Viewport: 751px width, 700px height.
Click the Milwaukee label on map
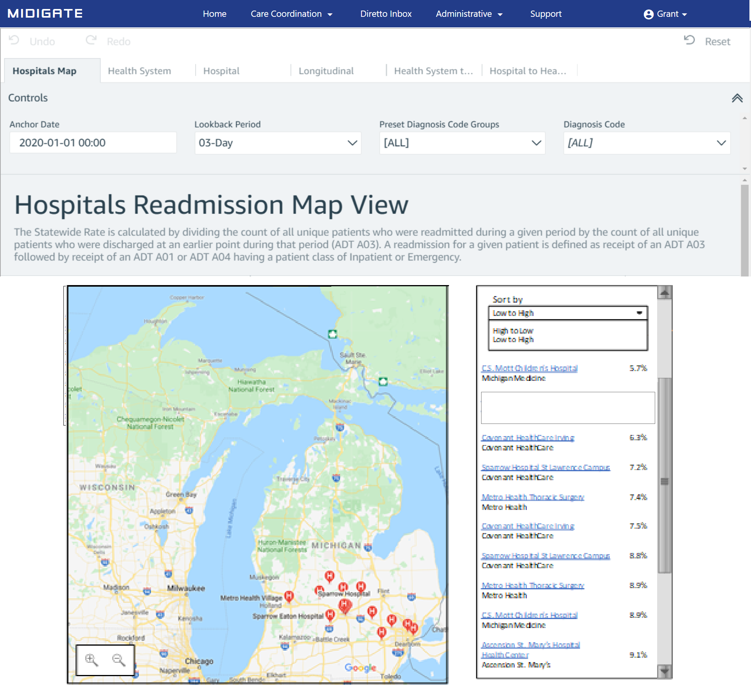click(x=186, y=588)
